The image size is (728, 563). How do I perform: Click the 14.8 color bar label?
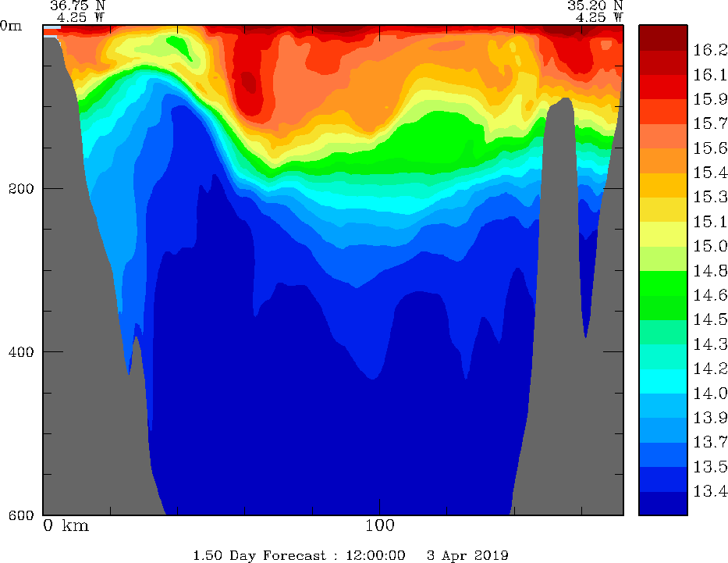710,271
